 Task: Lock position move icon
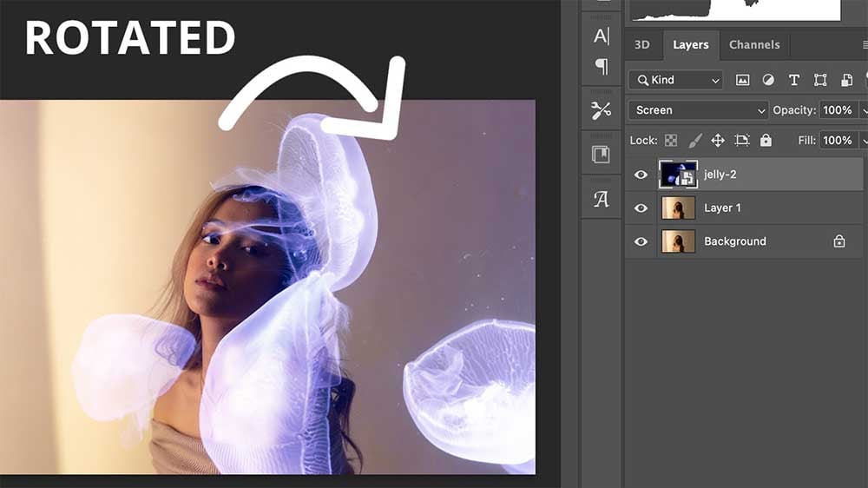(x=718, y=141)
